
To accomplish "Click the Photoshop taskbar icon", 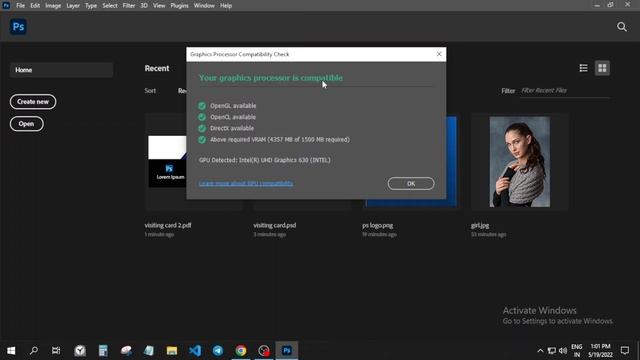I will (287, 351).
